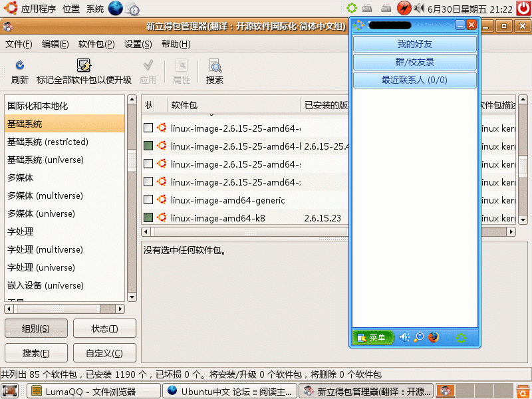Click the category list vertical scrollbar up arrow
This screenshot has width=532, height=399.
(x=132, y=99)
